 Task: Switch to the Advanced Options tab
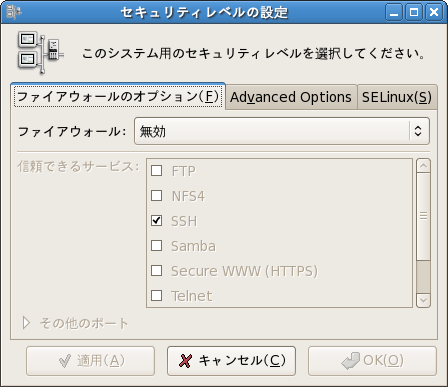[x=291, y=97]
